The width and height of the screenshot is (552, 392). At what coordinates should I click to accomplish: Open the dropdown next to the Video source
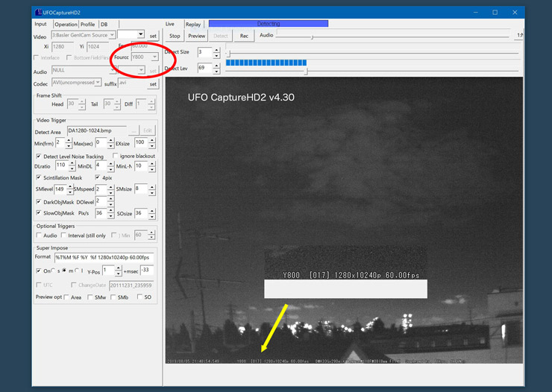click(140, 34)
